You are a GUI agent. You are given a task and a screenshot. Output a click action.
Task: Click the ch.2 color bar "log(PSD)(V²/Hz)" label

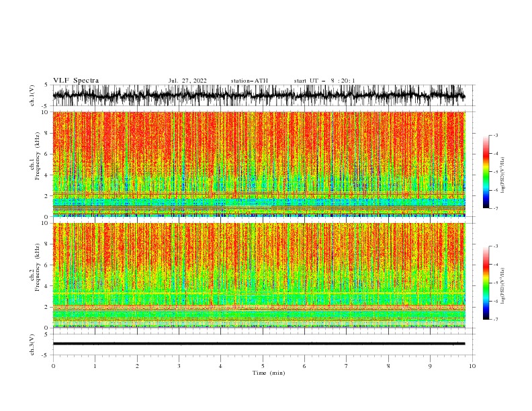coord(502,286)
